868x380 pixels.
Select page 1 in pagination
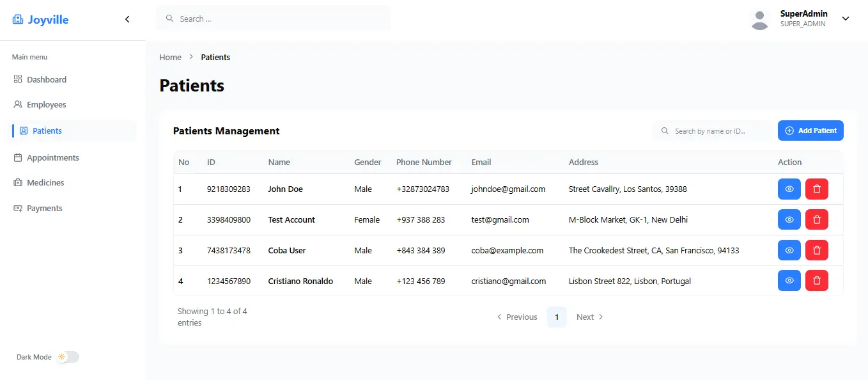tap(556, 317)
